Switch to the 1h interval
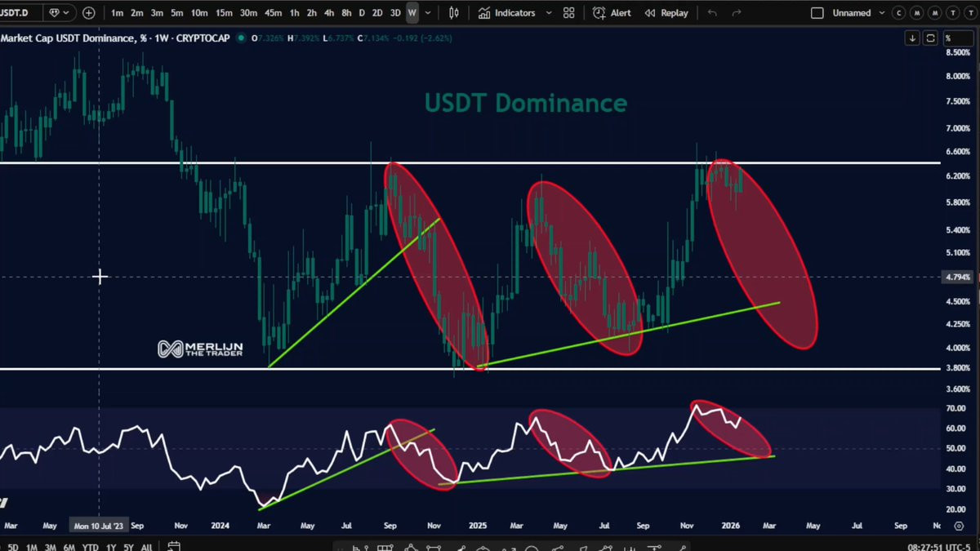This screenshot has height=551, width=980. [x=294, y=13]
